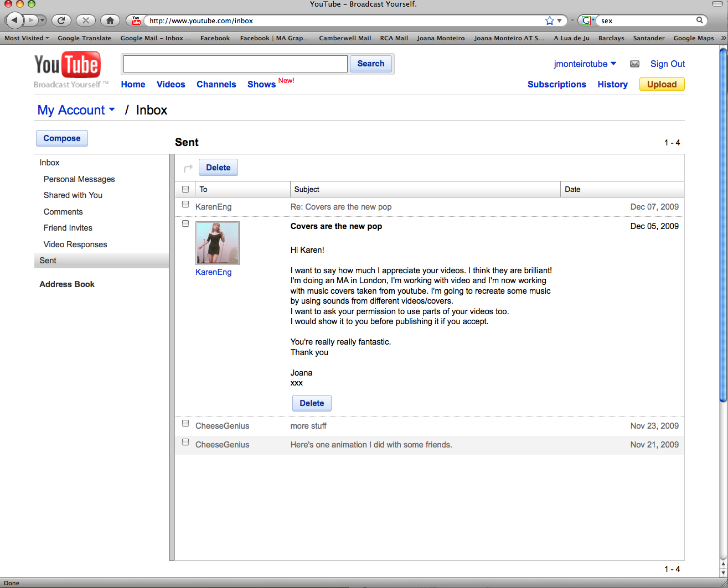Viewport: 728px width, 588px height.
Task: Bookmark this page with the star icon
Action: tap(549, 20)
